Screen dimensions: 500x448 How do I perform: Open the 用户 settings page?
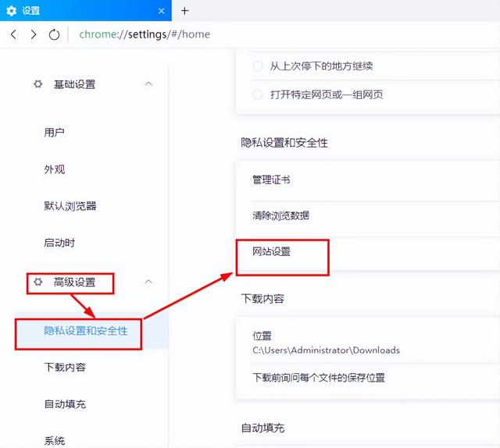pos(54,132)
